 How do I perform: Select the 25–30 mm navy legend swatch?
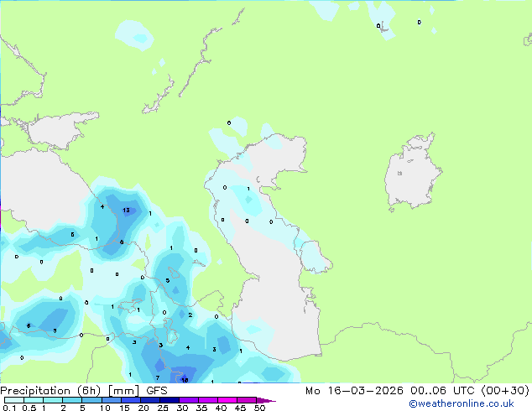click(x=169, y=400)
